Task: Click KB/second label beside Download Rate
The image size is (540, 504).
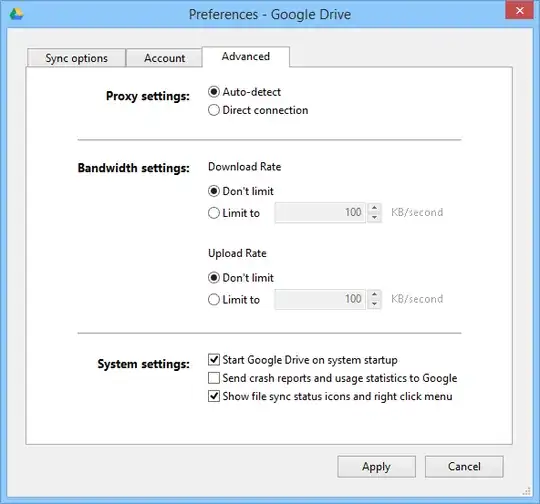Action: 417,212
